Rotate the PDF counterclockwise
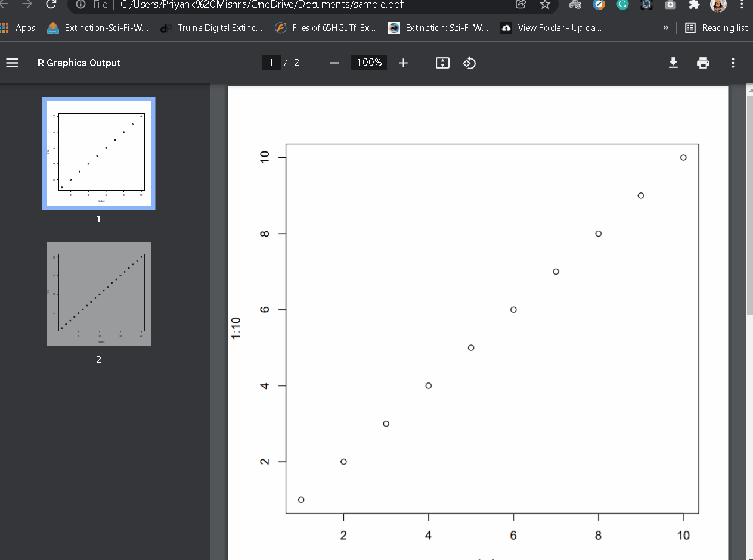The image size is (753, 560). click(x=469, y=63)
